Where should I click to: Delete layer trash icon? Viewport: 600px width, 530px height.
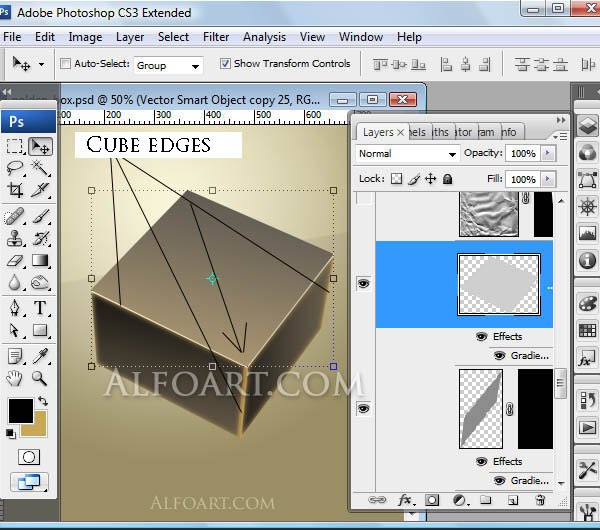pyautogui.click(x=540, y=500)
